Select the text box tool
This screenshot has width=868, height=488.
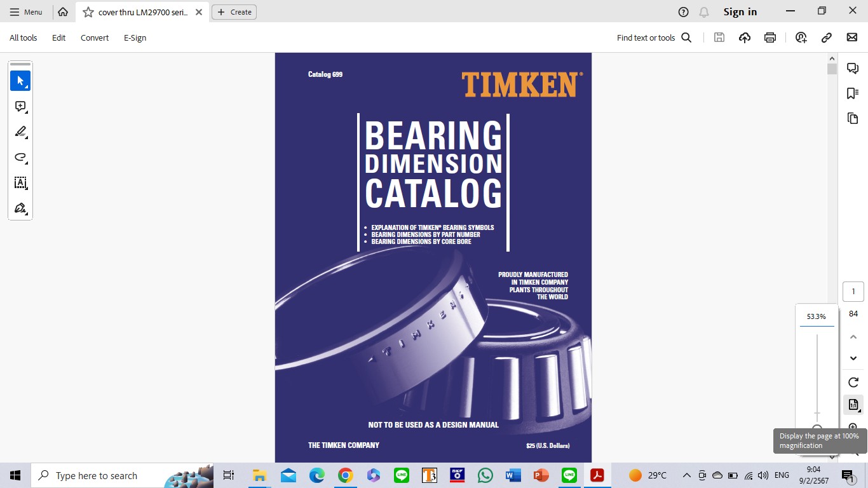click(20, 183)
